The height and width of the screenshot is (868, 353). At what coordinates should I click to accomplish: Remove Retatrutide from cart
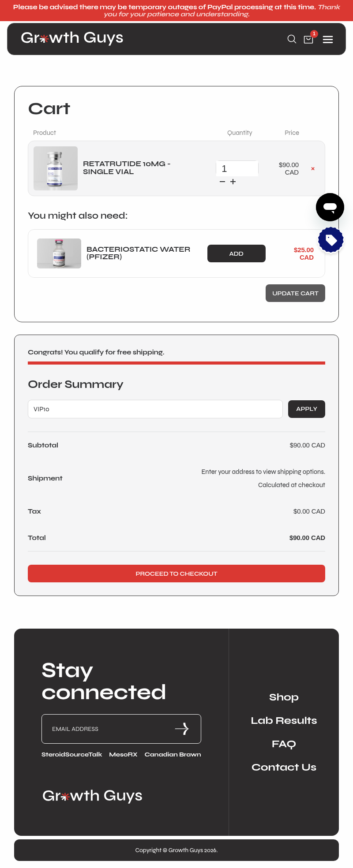313,169
